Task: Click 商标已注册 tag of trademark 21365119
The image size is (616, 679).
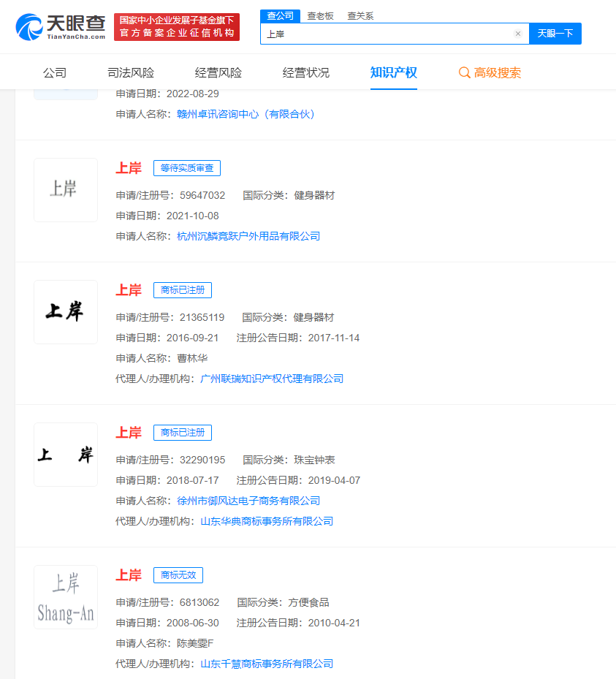Action: point(183,290)
